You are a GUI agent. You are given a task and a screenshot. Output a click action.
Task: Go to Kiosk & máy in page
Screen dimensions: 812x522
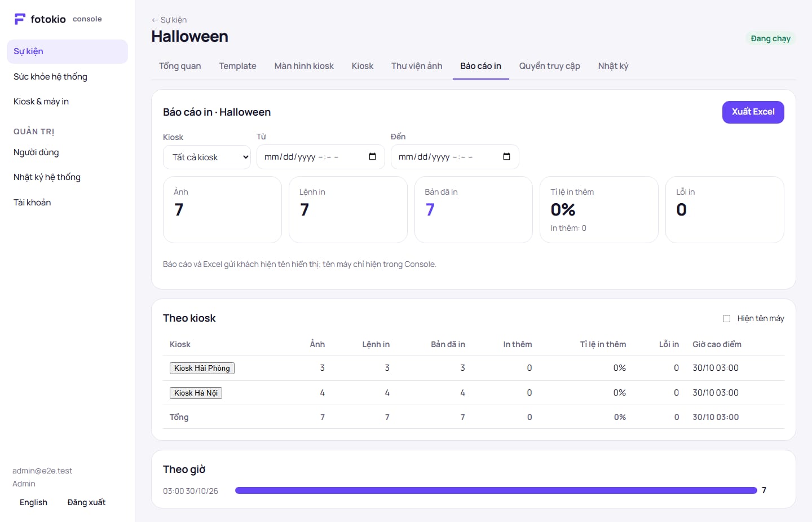[x=67, y=102]
